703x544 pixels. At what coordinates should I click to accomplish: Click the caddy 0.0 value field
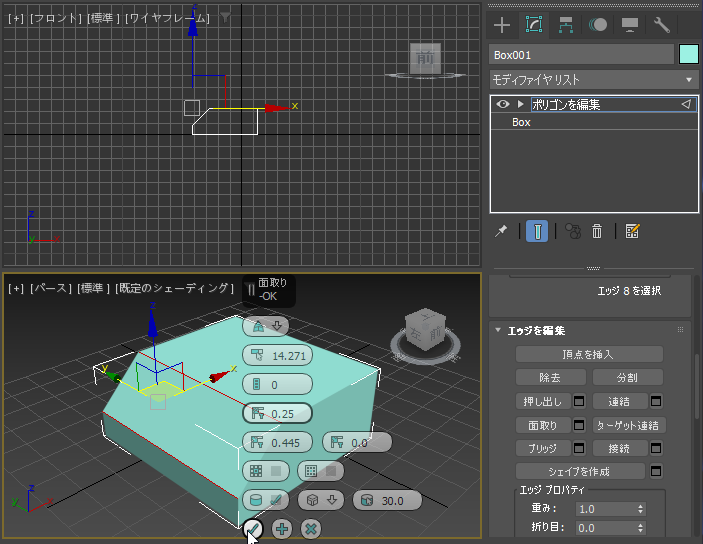(357, 443)
